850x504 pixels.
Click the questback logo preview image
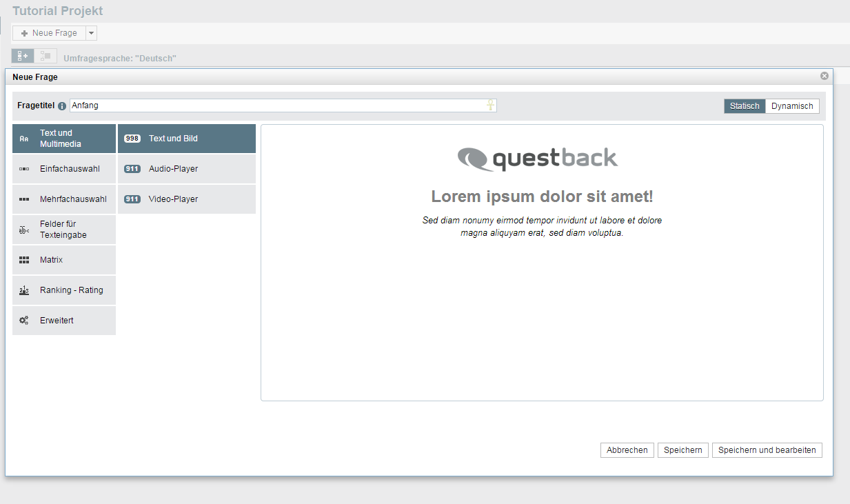click(x=538, y=159)
